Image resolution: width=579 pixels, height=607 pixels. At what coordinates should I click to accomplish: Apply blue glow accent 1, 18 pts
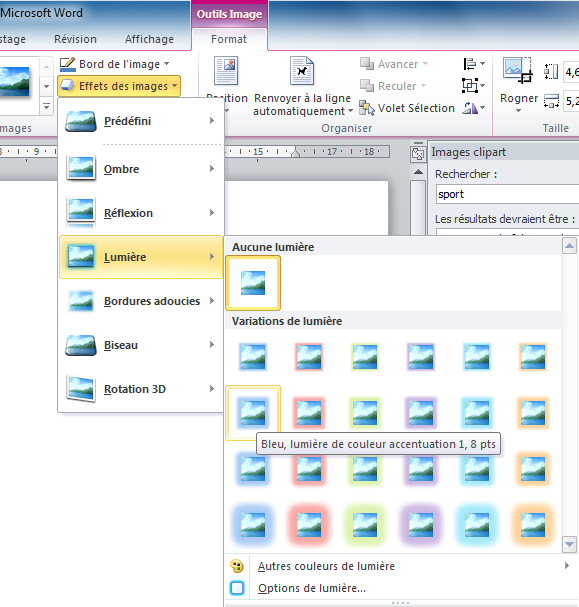tap(253, 525)
